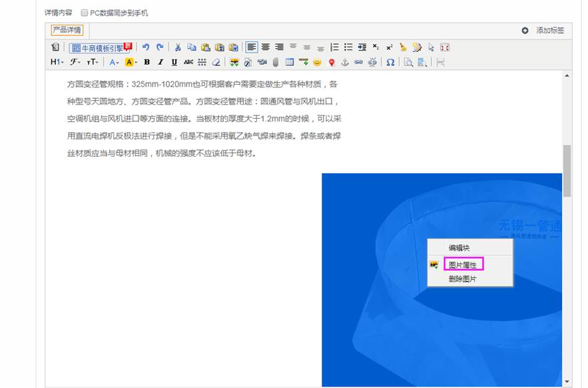Insert a table
The image size is (588, 388).
pos(290,62)
